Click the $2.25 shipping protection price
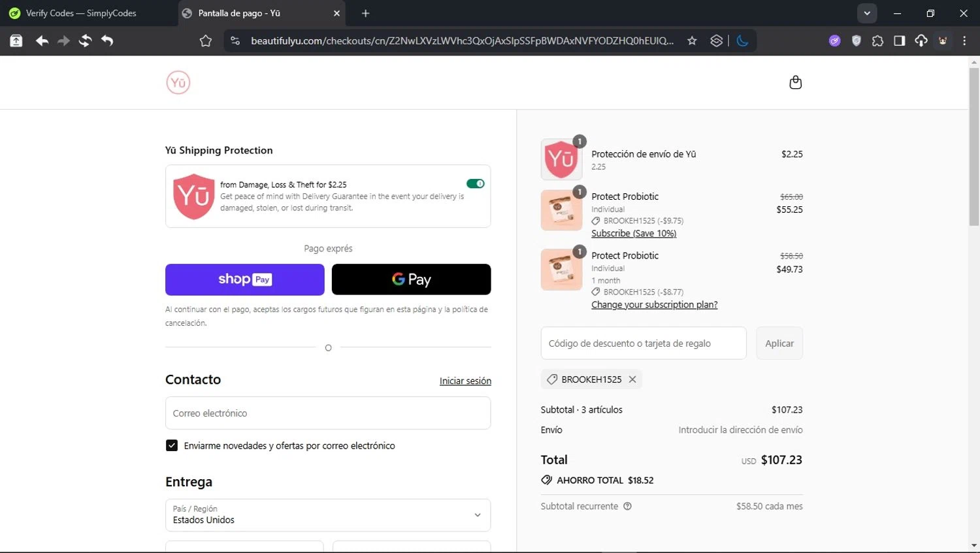Screen dimensions: 980x553 pos(792,154)
